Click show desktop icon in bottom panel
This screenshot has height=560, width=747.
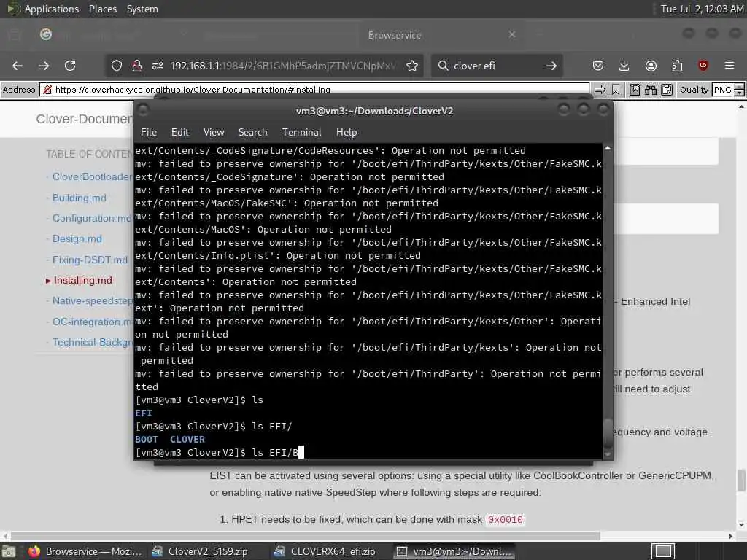tap(9, 552)
